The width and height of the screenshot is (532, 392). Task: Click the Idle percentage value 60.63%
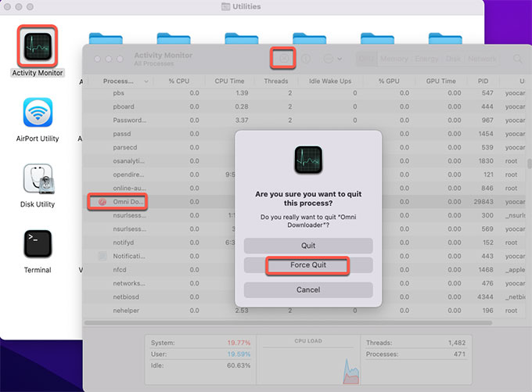(239, 365)
